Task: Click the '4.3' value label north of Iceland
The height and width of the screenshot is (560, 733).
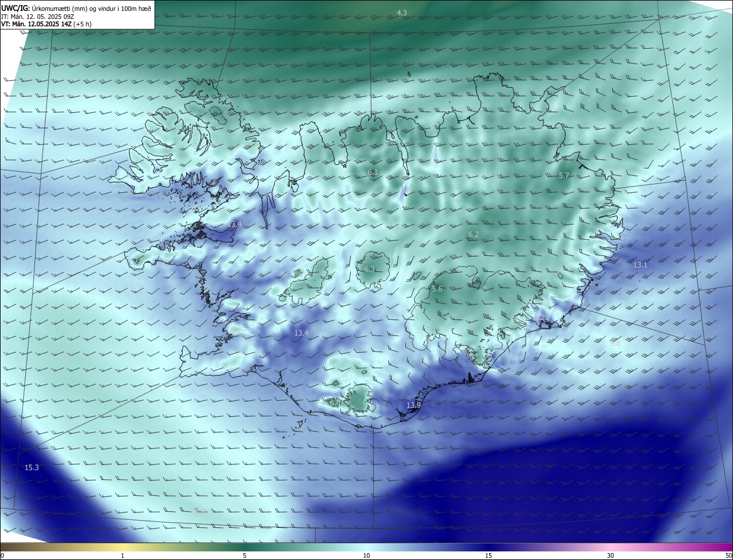Action: (402, 13)
